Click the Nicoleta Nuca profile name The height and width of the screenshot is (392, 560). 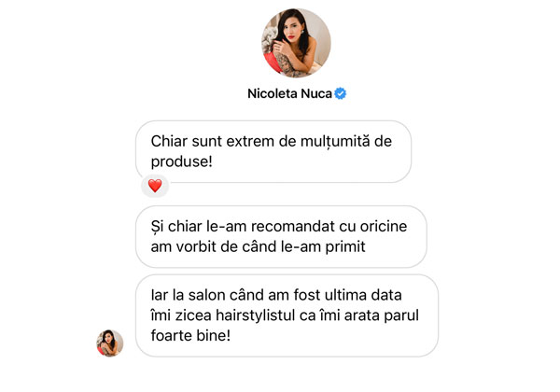click(x=289, y=93)
